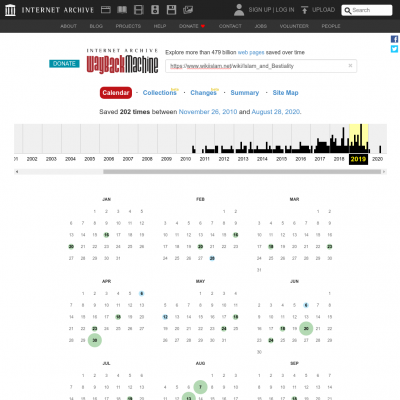The width and height of the screenshot is (400, 400).
Task: Open the Texts book icon
Action: coord(122,10)
